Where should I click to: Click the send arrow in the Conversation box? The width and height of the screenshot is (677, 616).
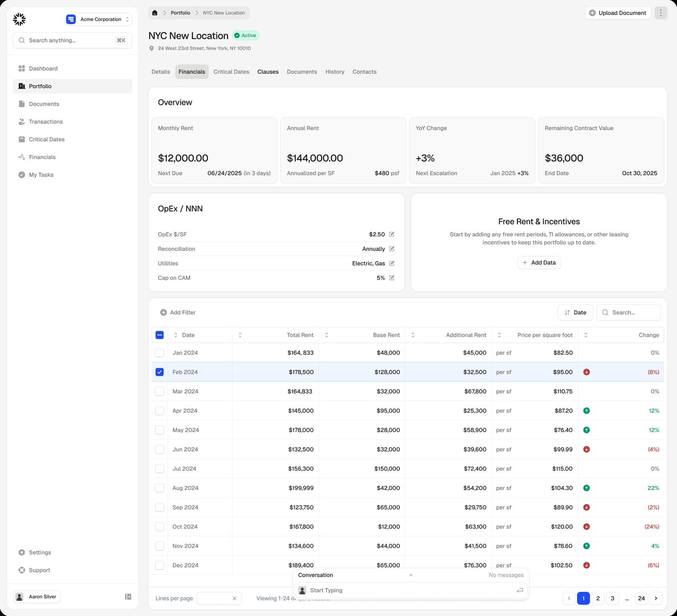point(520,590)
